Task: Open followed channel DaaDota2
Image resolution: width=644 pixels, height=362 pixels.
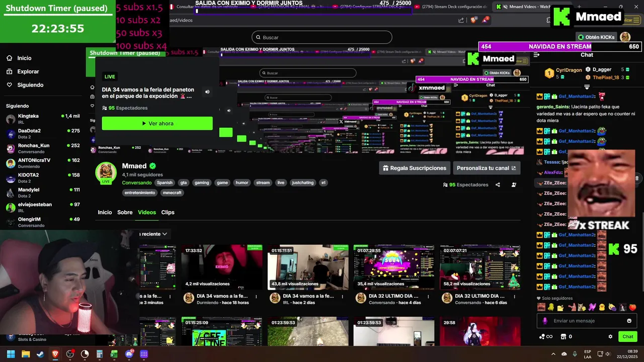Action: click(x=43, y=134)
